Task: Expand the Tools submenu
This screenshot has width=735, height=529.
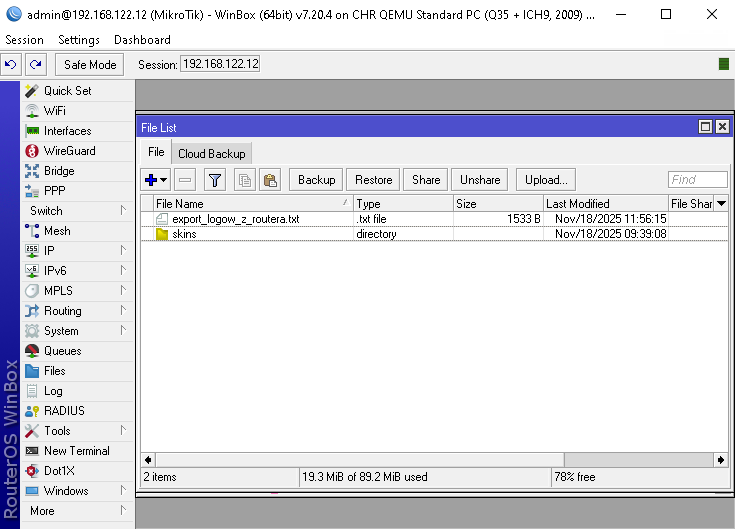Action: tap(77, 431)
